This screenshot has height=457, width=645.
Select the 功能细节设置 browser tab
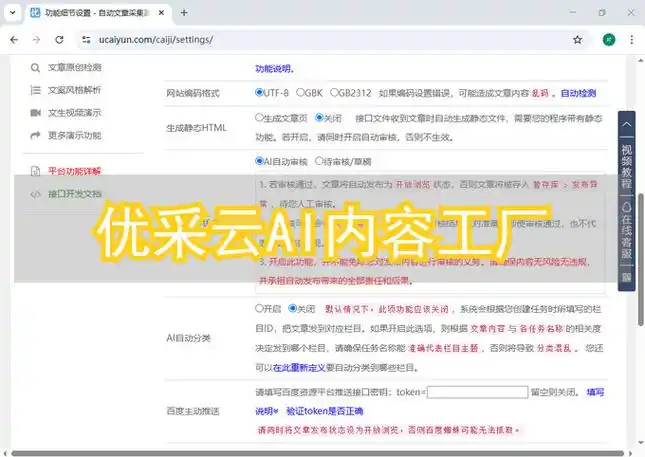(x=97, y=13)
